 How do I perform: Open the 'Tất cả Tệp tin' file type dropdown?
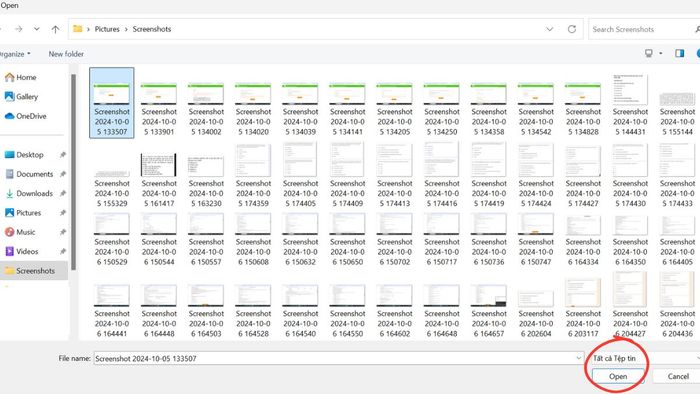tap(645, 358)
